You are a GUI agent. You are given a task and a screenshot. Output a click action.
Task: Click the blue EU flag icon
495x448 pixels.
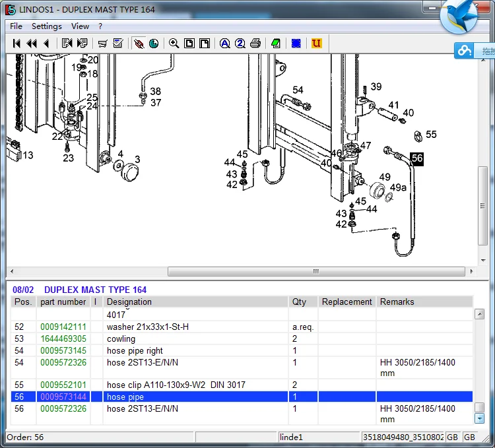coord(296,44)
